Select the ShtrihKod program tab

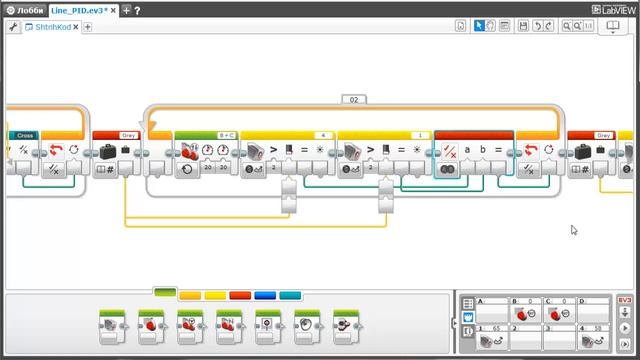click(53, 27)
